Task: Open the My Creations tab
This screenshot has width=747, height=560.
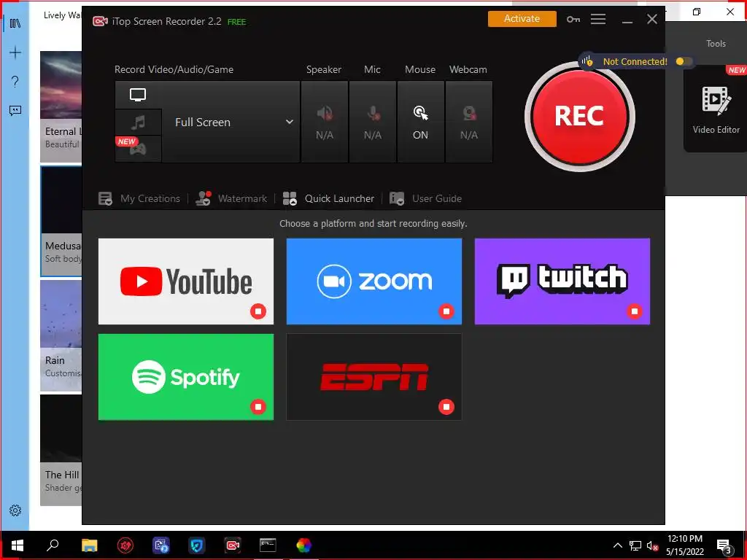Action: [139, 198]
